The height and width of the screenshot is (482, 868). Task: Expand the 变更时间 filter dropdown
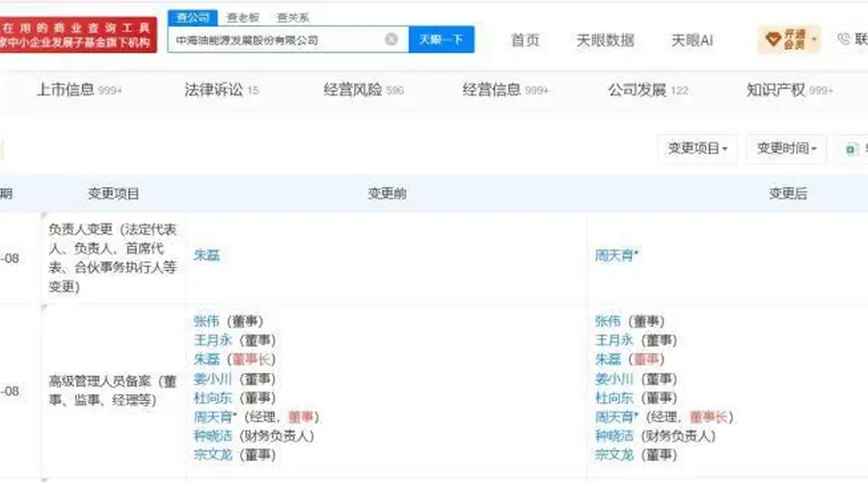pyautogui.click(x=787, y=148)
